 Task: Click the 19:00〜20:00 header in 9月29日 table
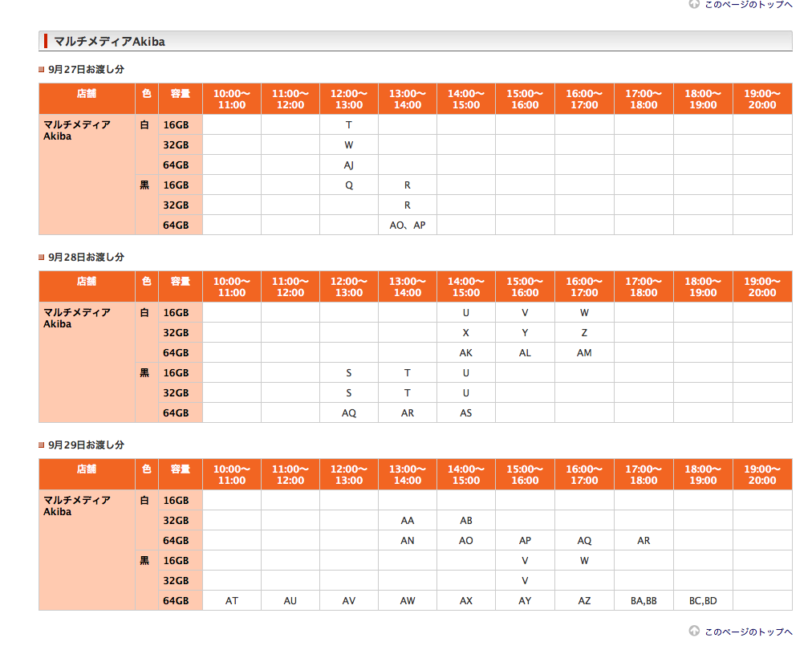[x=763, y=474]
